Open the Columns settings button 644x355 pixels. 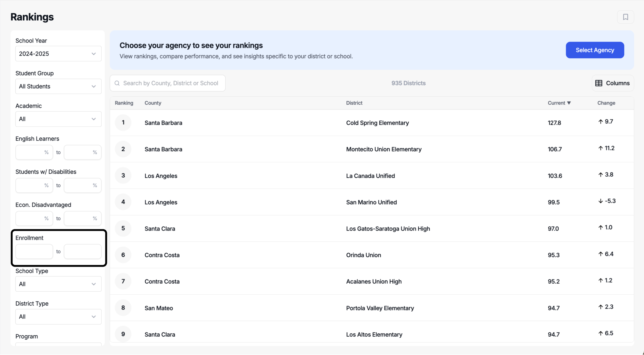(613, 83)
